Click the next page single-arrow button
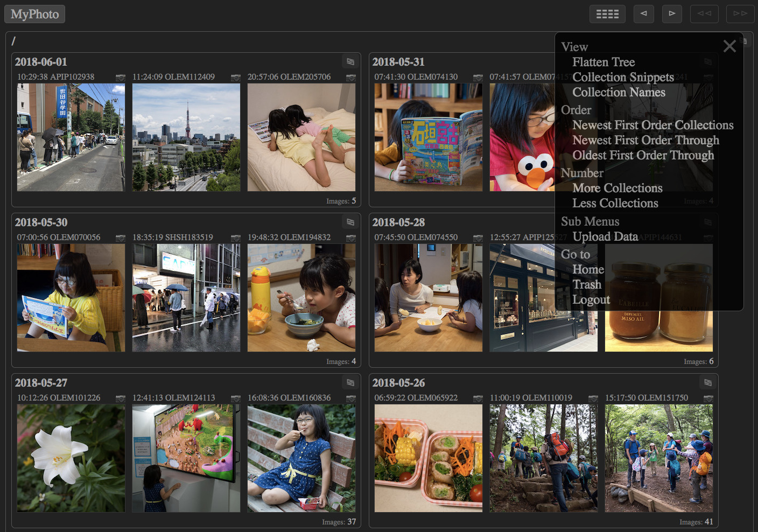This screenshot has width=758, height=532. tap(672, 14)
